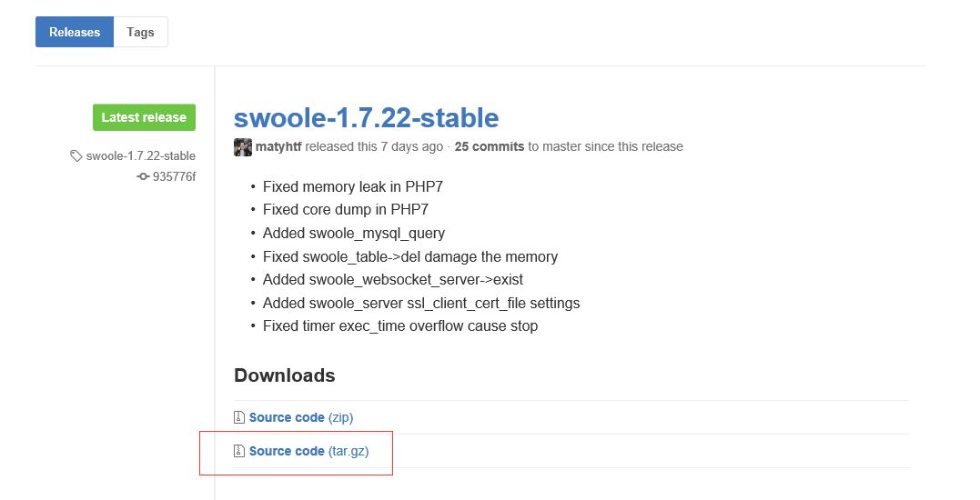Image resolution: width=980 pixels, height=500 pixels.
Task: Open the swoole-1.7.22-stable release title
Action: point(367,117)
